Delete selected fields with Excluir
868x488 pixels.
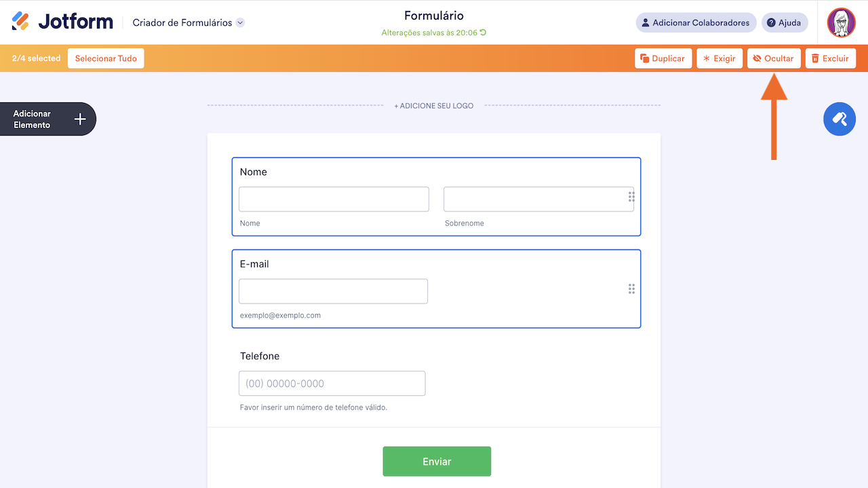pyautogui.click(x=830, y=58)
